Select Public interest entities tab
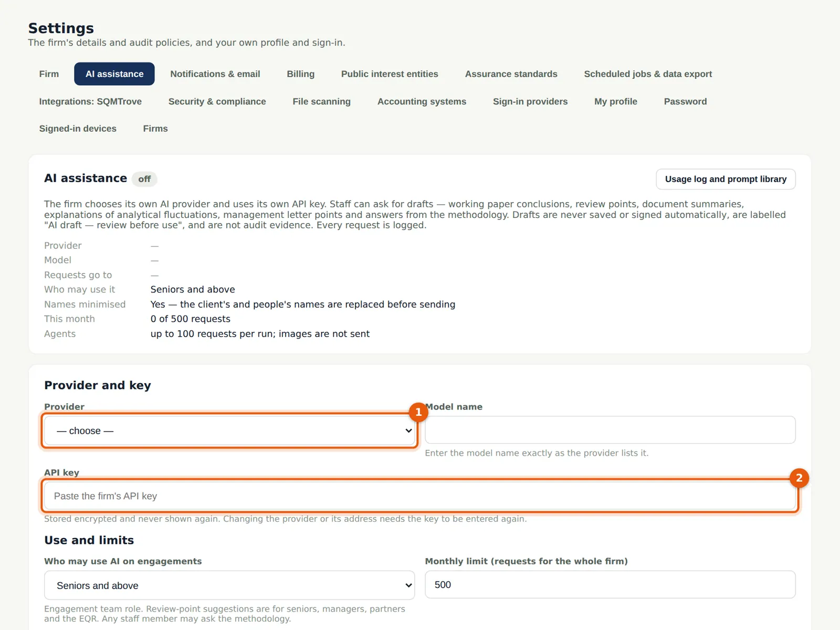This screenshot has width=840, height=630. click(390, 74)
